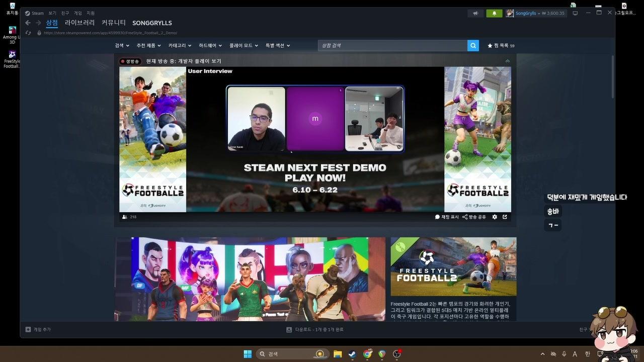Click the microphone icon in system tray
This screenshot has height=362, width=644.
point(564,354)
